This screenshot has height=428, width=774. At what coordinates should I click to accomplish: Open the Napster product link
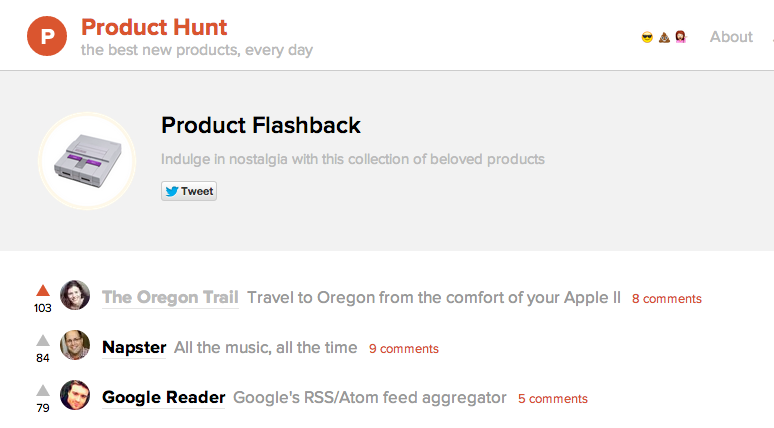tap(134, 347)
